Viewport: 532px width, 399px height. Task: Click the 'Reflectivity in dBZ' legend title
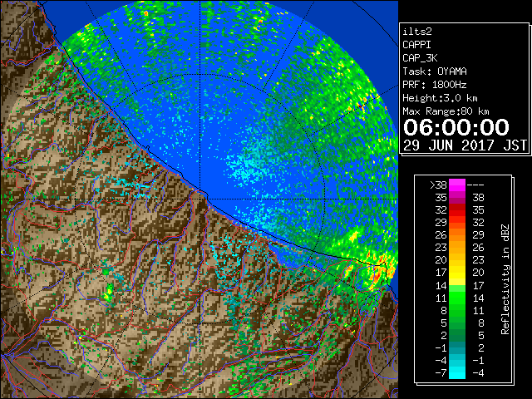(x=505, y=279)
